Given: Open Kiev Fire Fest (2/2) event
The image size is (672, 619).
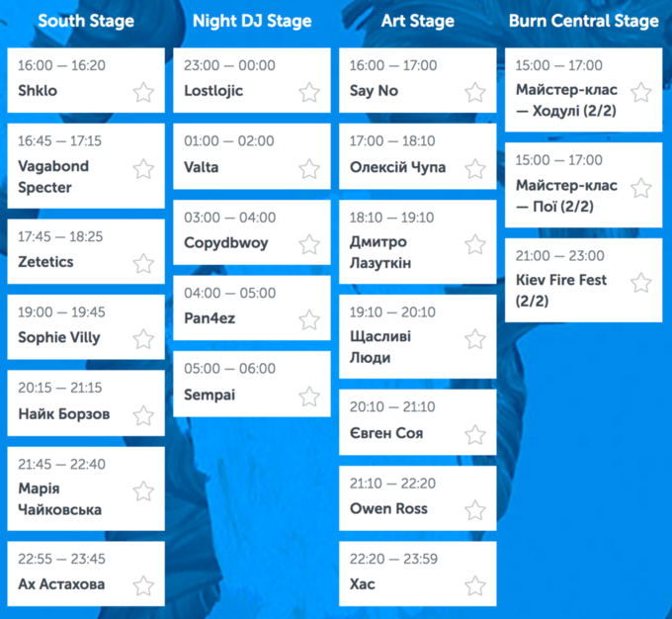Looking at the screenshot, I should tap(583, 280).
